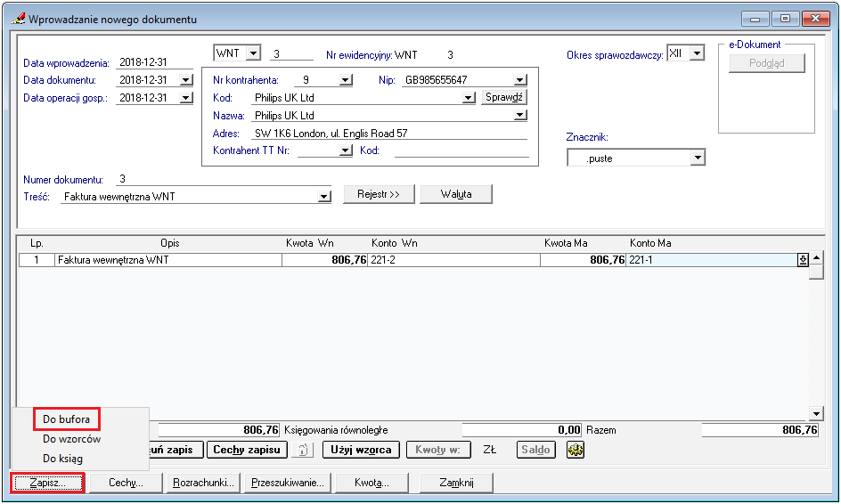Click the Zamknij button
The height and width of the screenshot is (504, 841).
[x=456, y=483]
